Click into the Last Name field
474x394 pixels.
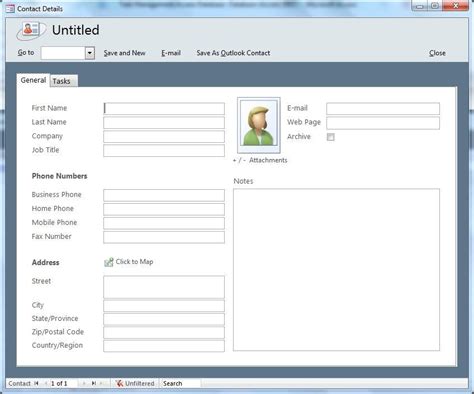coord(164,123)
